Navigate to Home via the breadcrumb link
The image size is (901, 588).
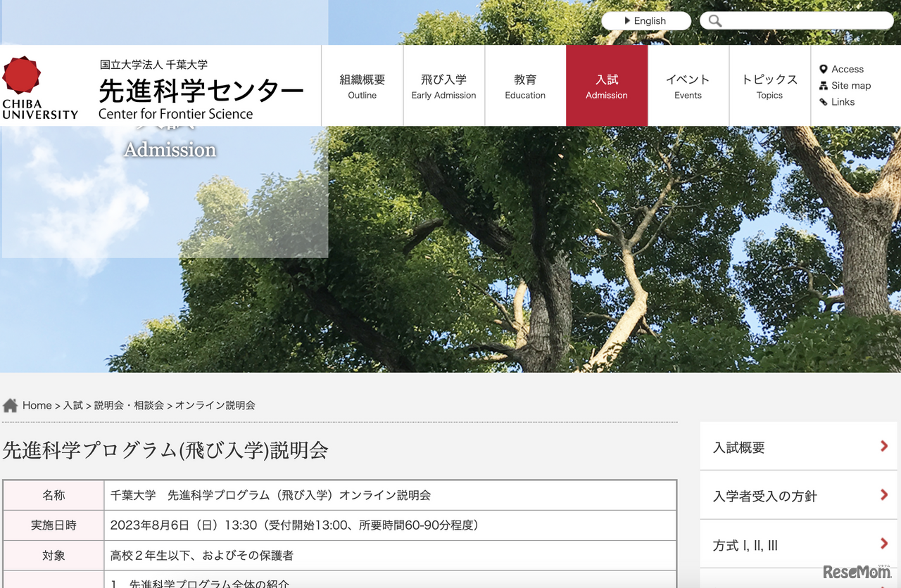36,405
